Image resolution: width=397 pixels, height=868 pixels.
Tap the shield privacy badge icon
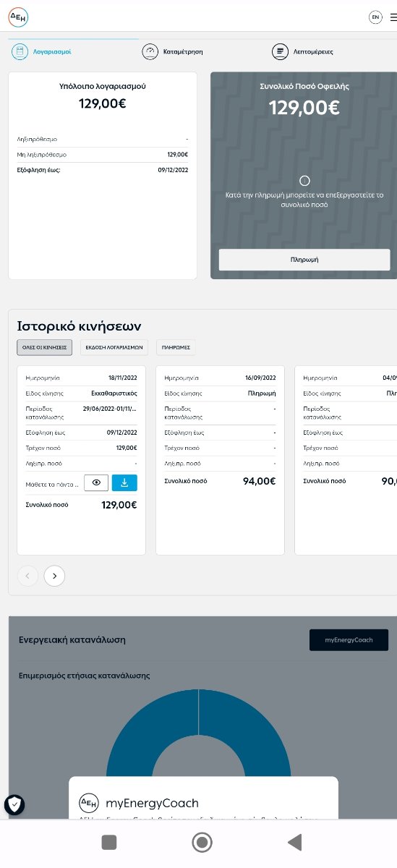tap(14, 804)
